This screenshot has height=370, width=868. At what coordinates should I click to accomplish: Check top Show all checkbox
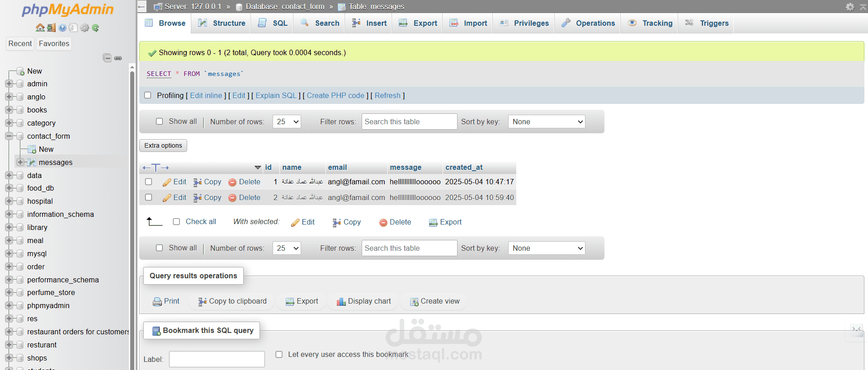tap(159, 122)
